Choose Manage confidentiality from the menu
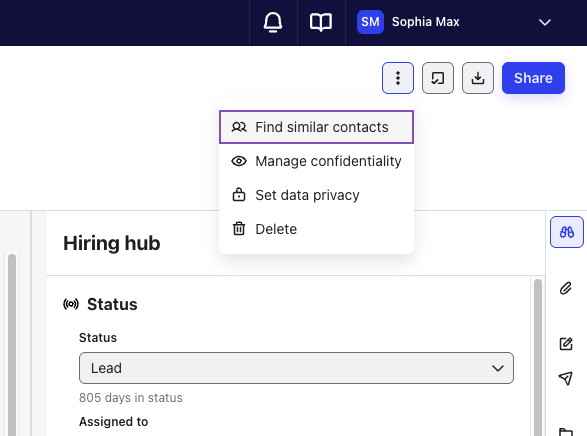Screen dimensions: 587x436 [x=316, y=161]
